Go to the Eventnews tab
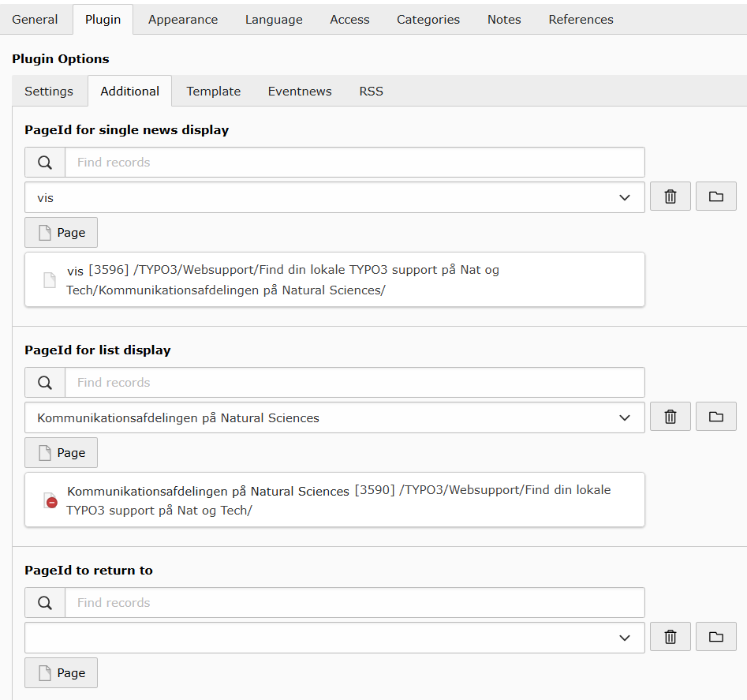 pos(300,92)
